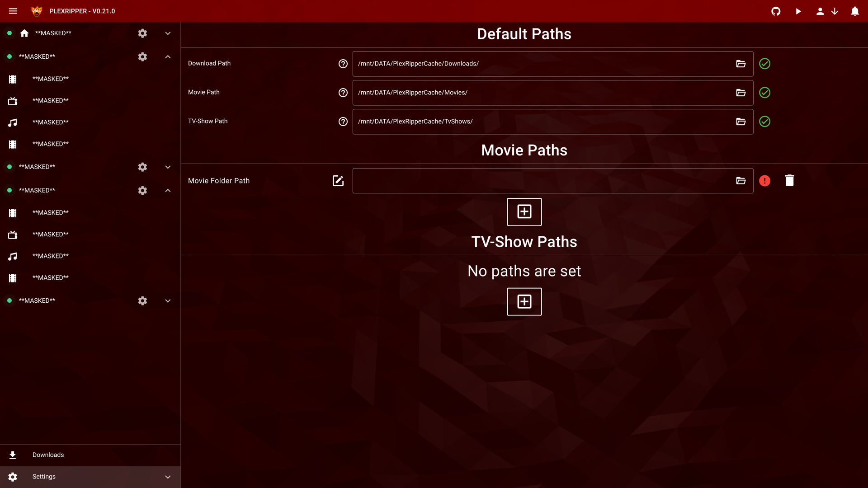Click edit icon beside Movie Folder Path
The width and height of the screenshot is (868, 488).
338,181
